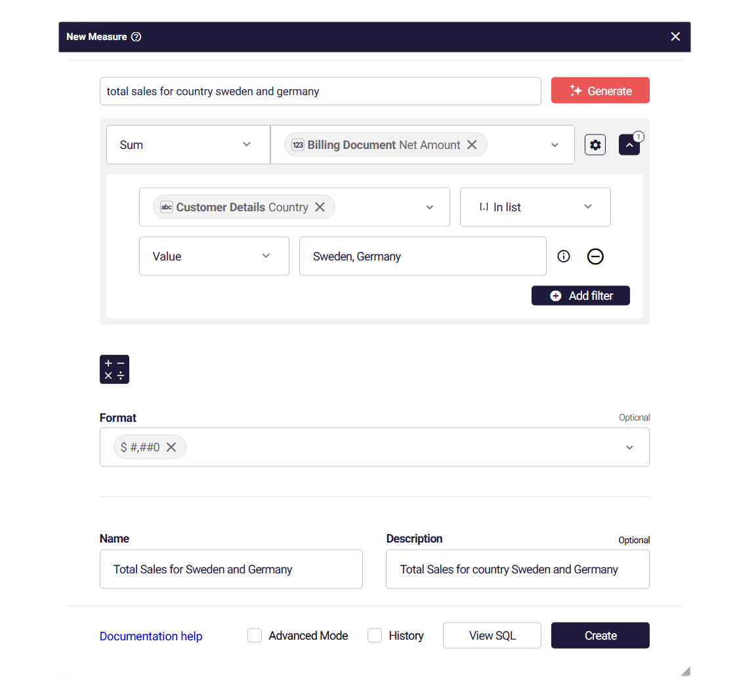
Task: Open the arithmetic operations calculator icon
Action: 114,369
